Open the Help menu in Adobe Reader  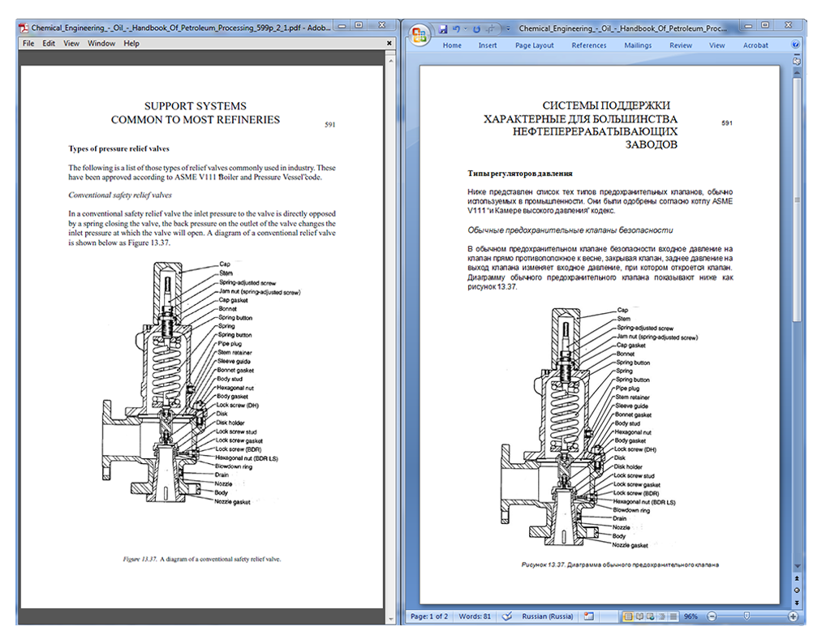coord(131,44)
